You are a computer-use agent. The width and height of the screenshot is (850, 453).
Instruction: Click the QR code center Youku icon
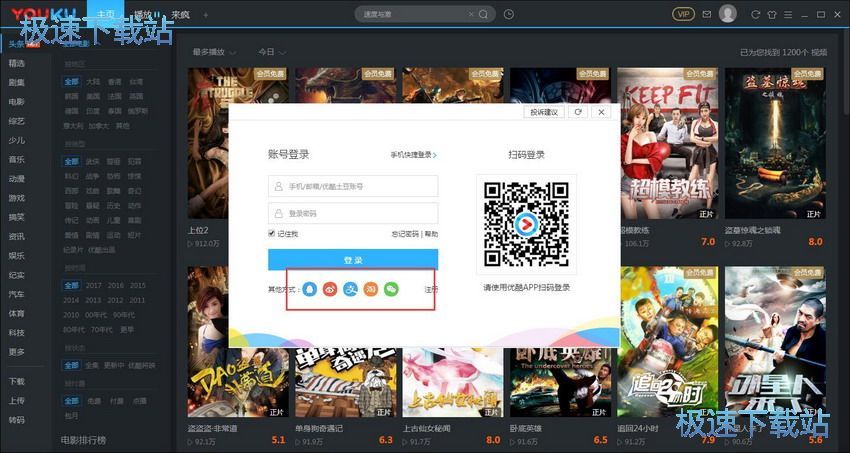coord(526,224)
